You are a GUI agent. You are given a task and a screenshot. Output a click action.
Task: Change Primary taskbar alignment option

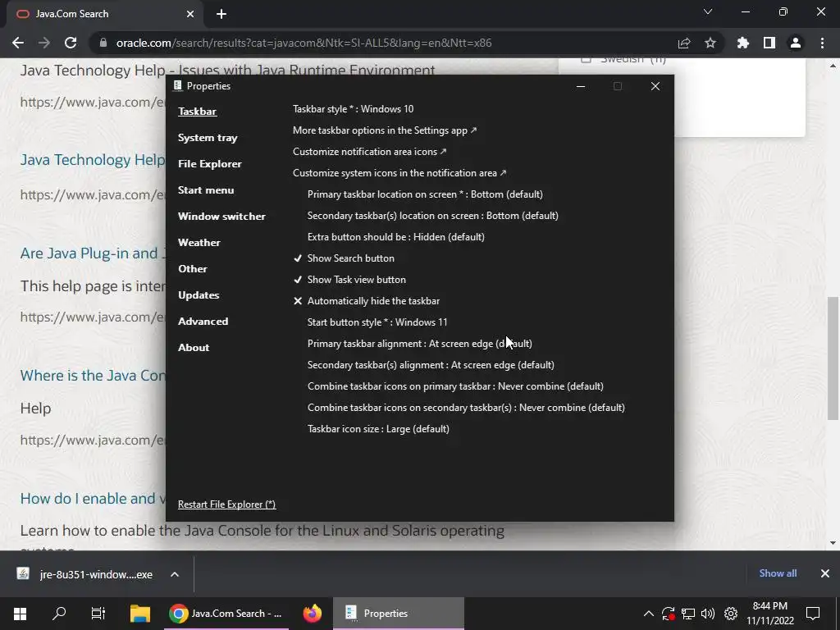tap(419, 344)
